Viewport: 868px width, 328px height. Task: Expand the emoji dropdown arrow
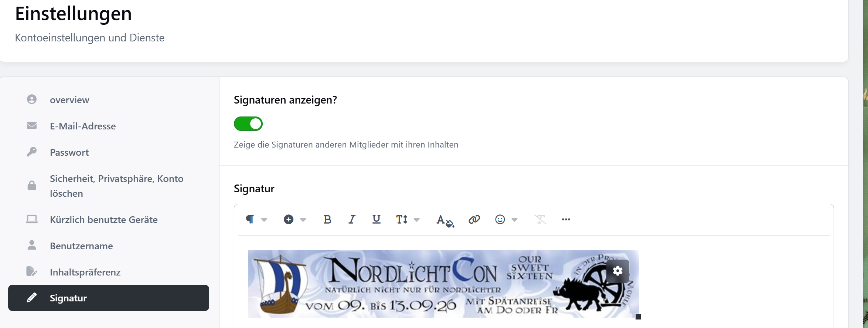[x=514, y=220]
